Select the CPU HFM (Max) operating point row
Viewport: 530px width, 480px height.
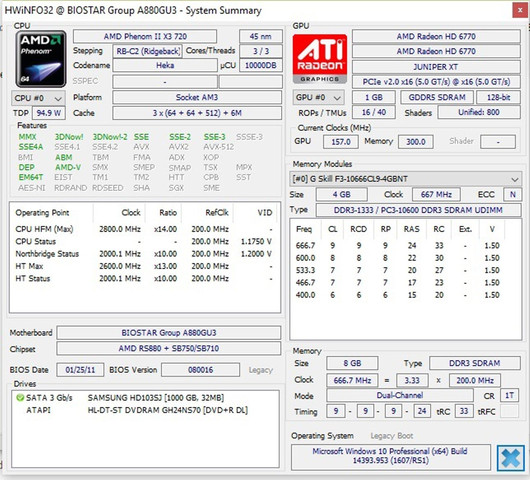pyautogui.click(x=144, y=229)
